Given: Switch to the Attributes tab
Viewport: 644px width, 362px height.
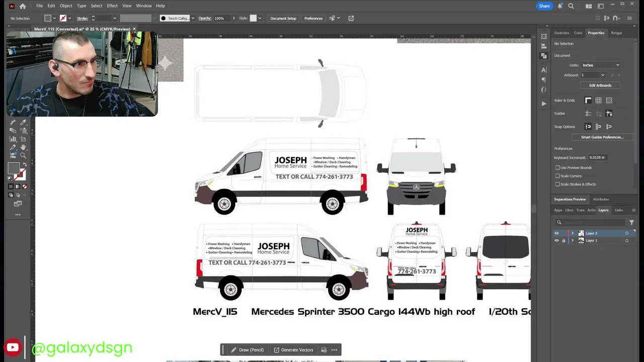Looking at the screenshot, I should (601, 200).
